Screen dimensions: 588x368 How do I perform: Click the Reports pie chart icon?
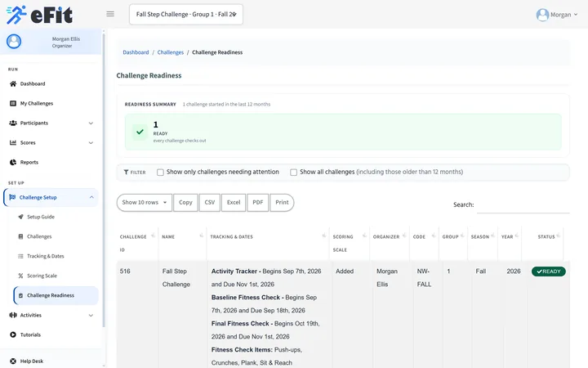[13, 162]
